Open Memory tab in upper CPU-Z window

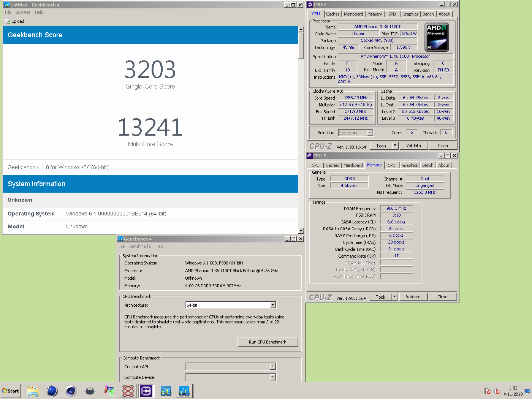pos(375,14)
